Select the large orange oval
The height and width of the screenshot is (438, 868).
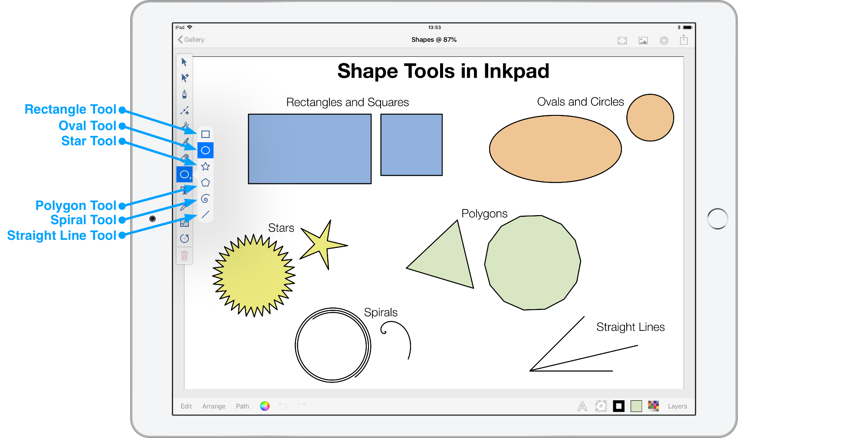click(556, 149)
